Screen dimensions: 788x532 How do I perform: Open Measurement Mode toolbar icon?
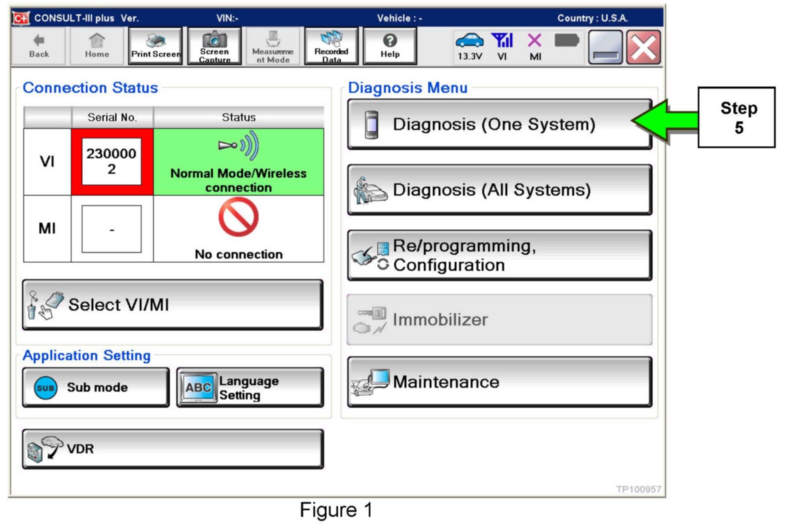(273, 46)
